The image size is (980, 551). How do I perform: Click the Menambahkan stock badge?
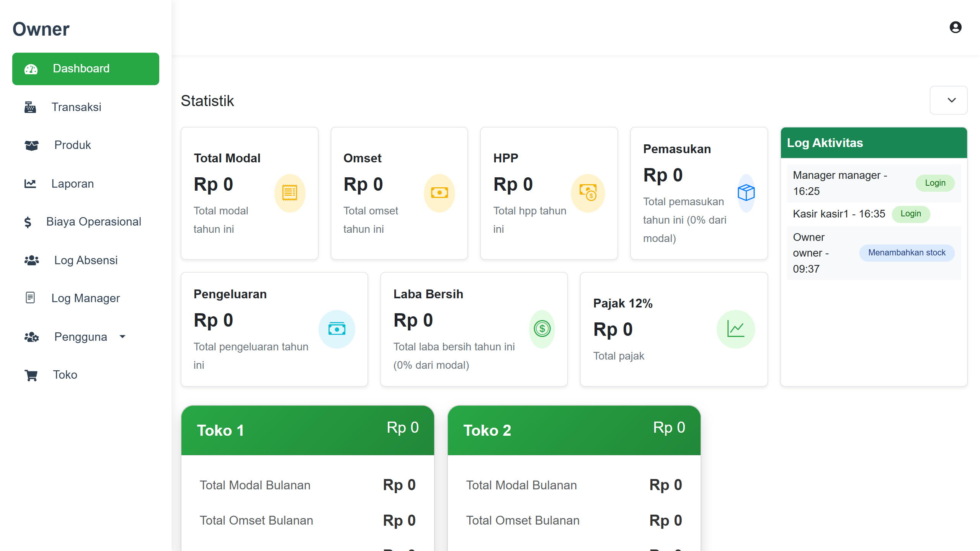[x=906, y=253]
